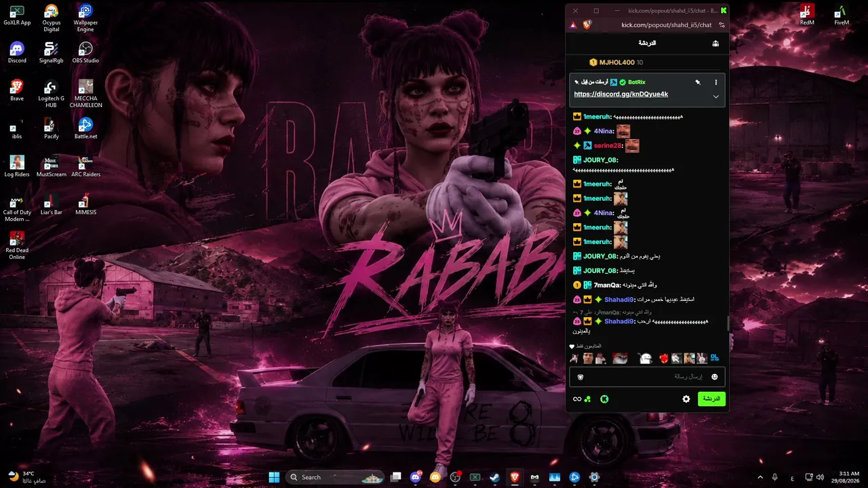Open the emoji picker smiley icon
The image size is (868, 488).
point(714,377)
